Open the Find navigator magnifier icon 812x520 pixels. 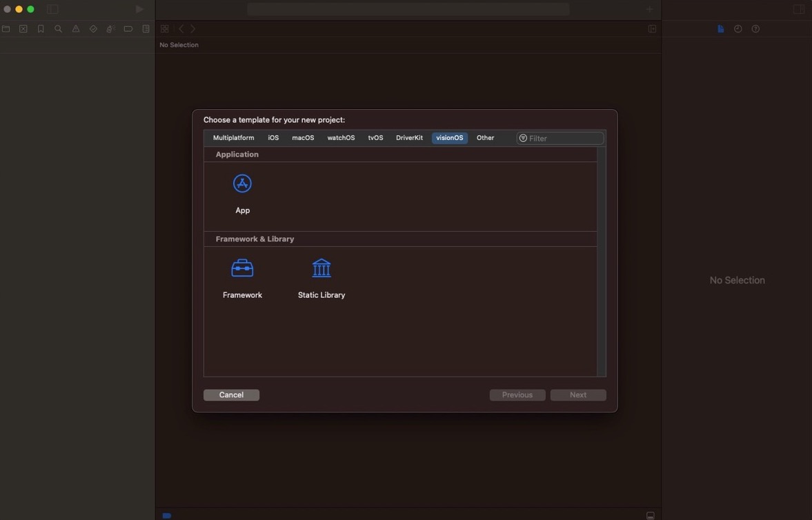(58, 29)
